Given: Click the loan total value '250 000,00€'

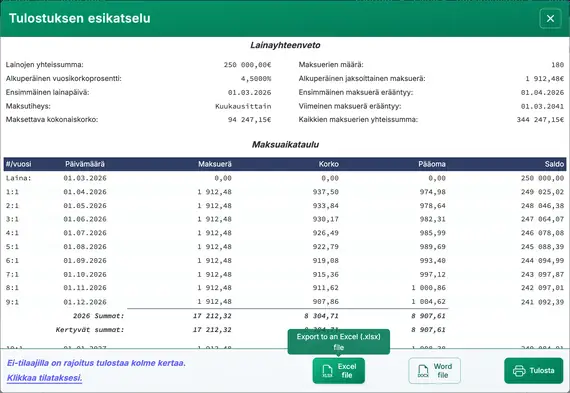Looking at the screenshot, I should pos(247,65).
